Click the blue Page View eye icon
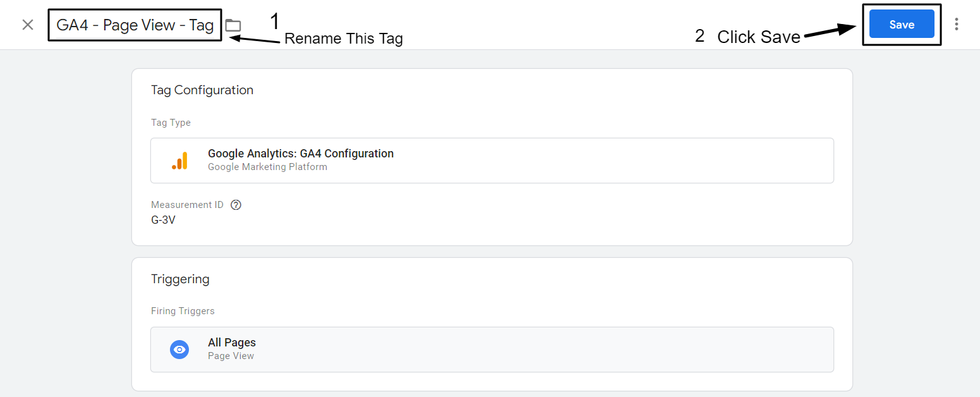The image size is (980, 397). [x=179, y=349]
